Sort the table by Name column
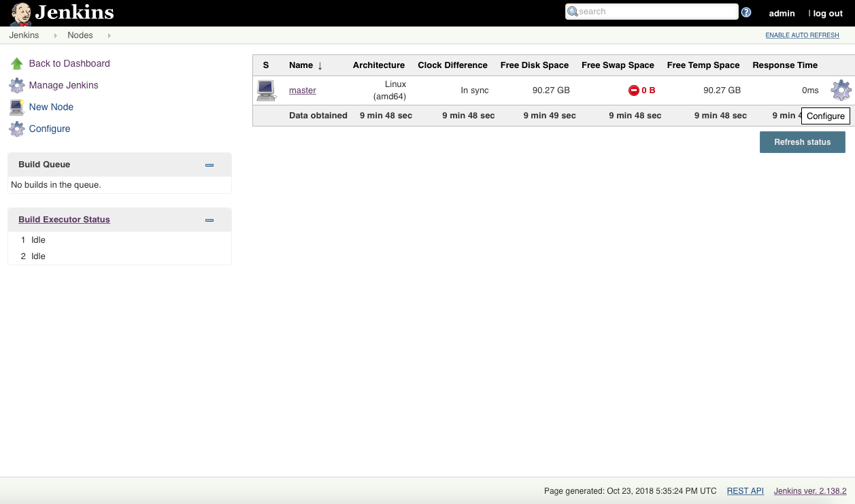Viewport: 855px width, 504px height. tap(305, 65)
